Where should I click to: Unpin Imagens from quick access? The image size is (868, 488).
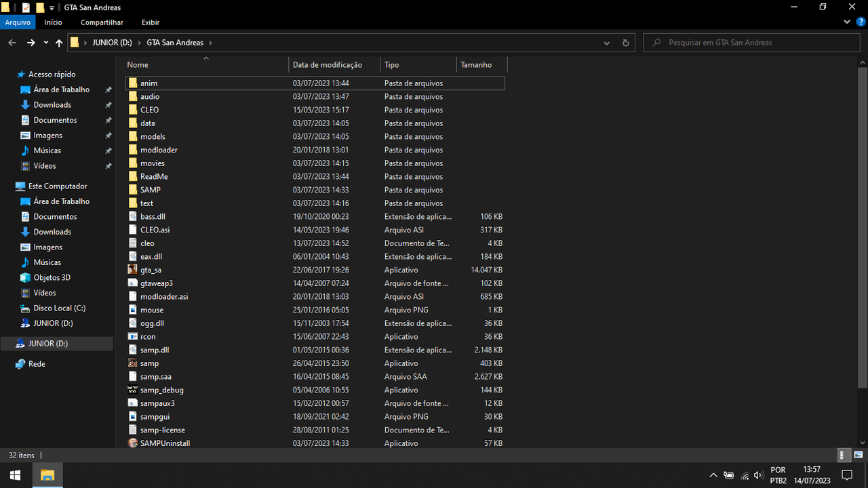click(x=108, y=136)
